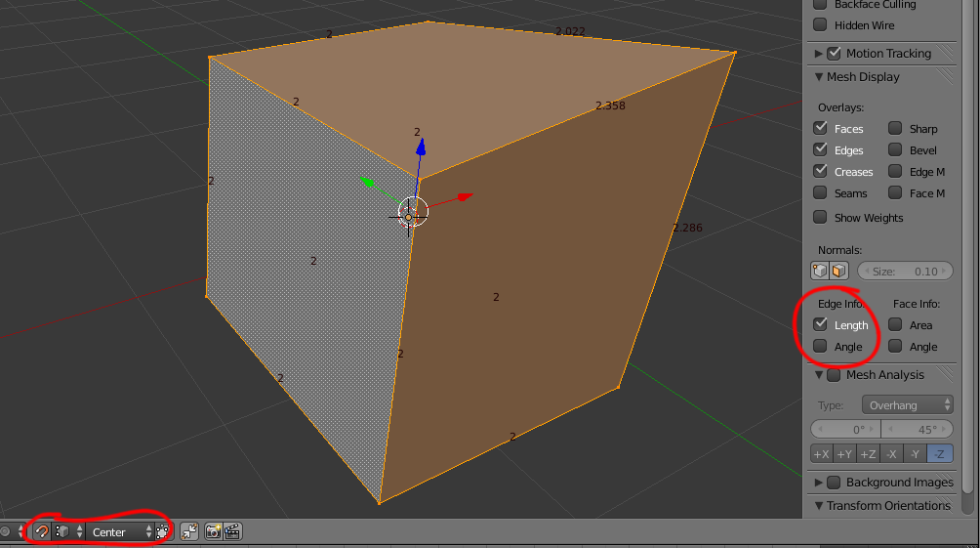Enable the Hidden Wire checkbox
980x548 pixels.
point(820,25)
